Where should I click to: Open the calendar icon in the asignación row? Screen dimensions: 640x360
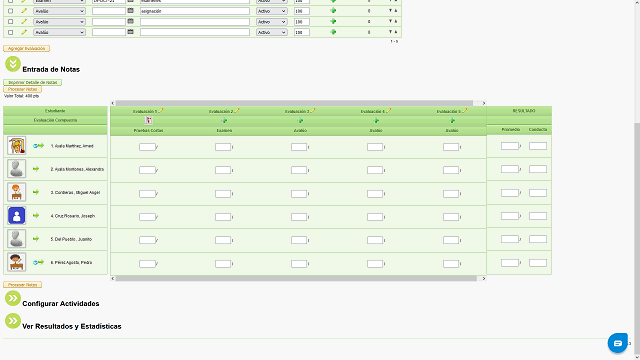click(131, 11)
